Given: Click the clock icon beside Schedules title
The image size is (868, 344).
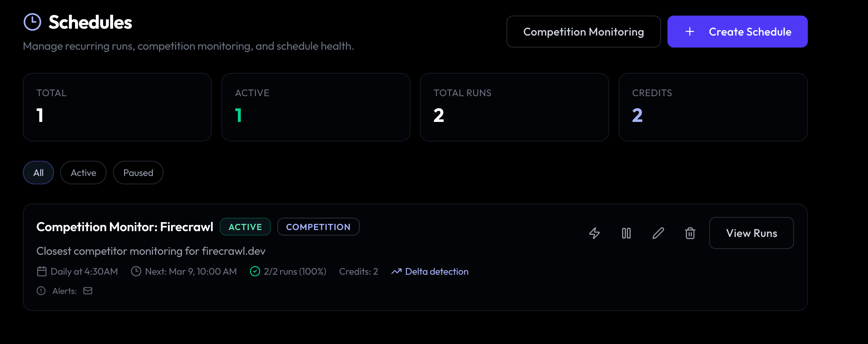Looking at the screenshot, I should click(x=32, y=22).
